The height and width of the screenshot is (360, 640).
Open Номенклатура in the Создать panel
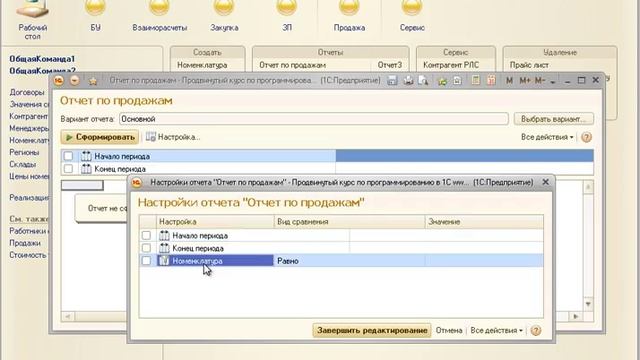pos(202,65)
